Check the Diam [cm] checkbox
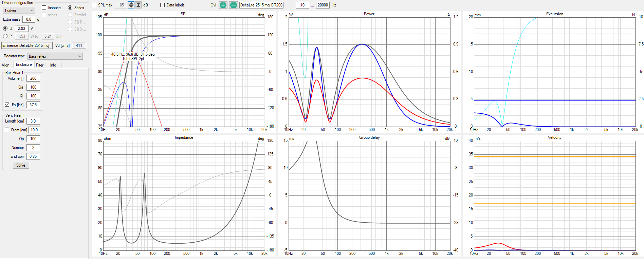 click(7, 130)
